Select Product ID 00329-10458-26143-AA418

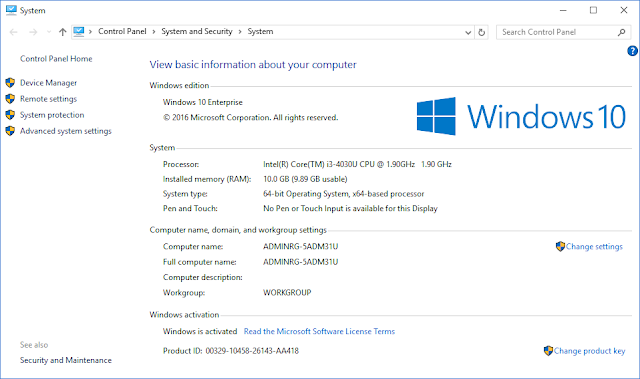tap(231, 351)
